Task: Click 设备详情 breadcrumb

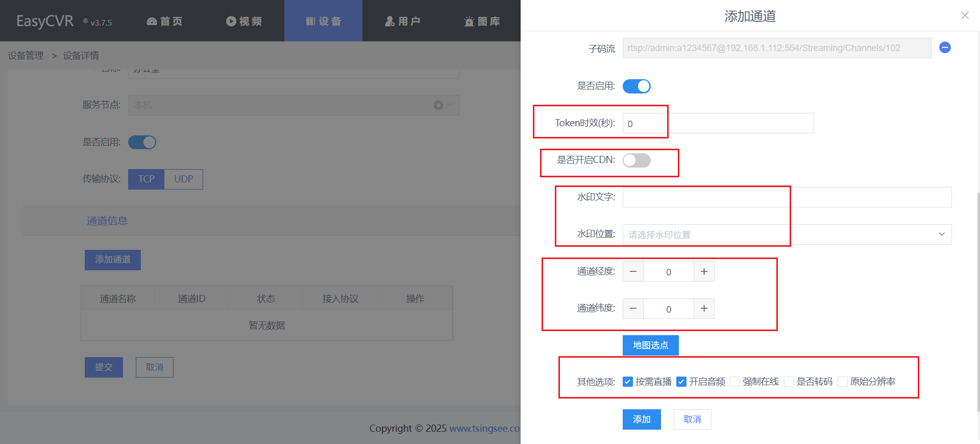Action: (x=81, y=56)
